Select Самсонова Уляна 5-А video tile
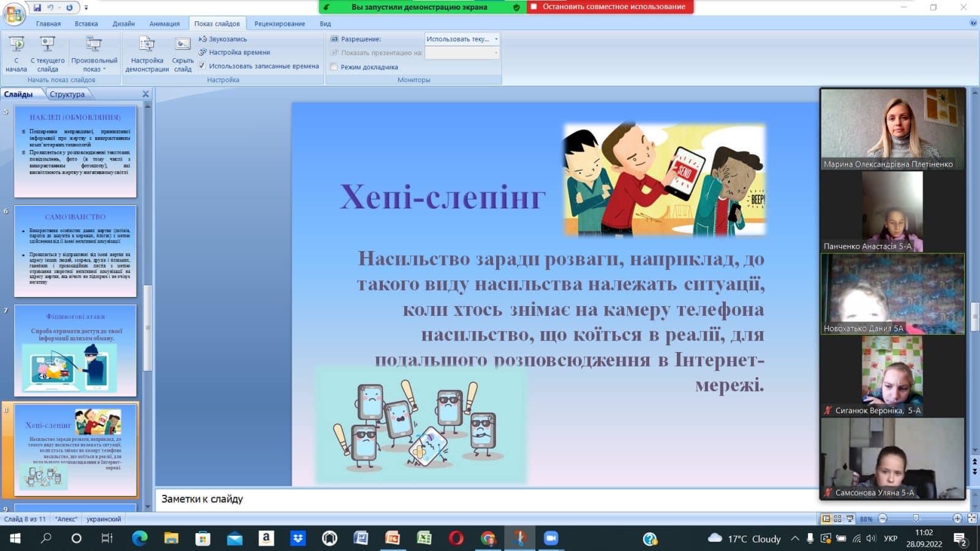This screenshot has width=980, height=551. [892, 458]
